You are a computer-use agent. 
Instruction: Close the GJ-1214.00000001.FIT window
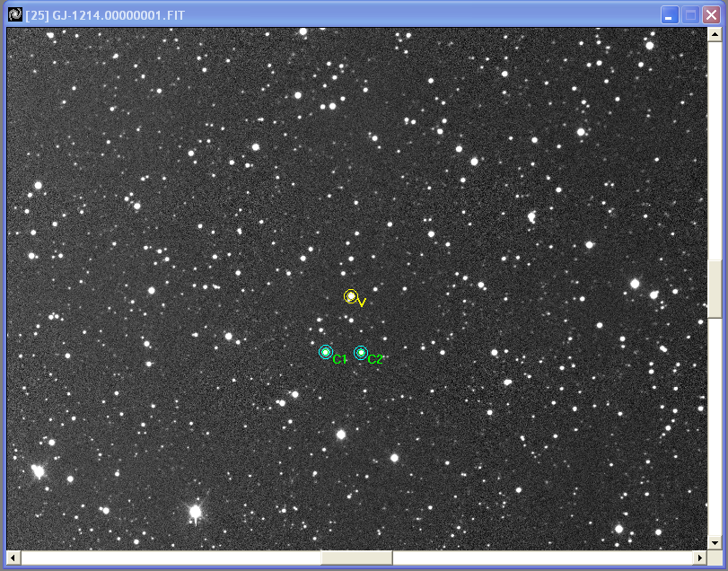[x=711, y=15]
